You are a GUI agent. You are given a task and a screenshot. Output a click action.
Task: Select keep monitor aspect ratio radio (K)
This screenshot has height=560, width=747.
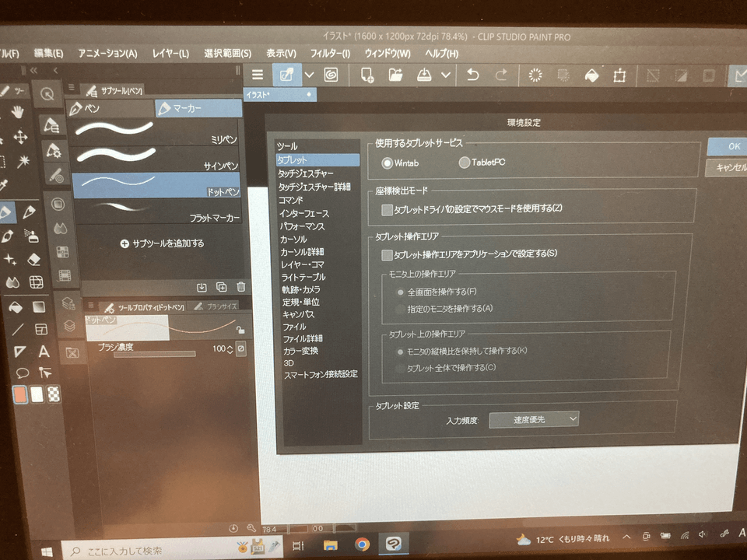point(400,352)
